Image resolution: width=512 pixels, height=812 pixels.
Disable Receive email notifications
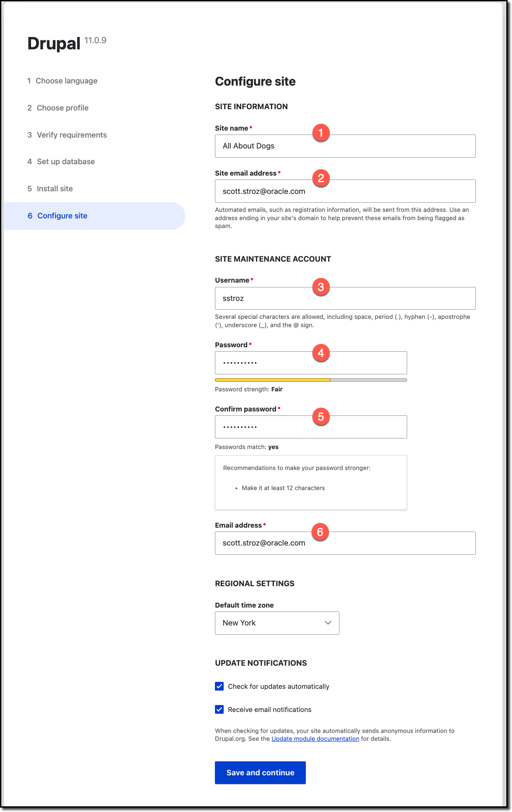point(218,709)
